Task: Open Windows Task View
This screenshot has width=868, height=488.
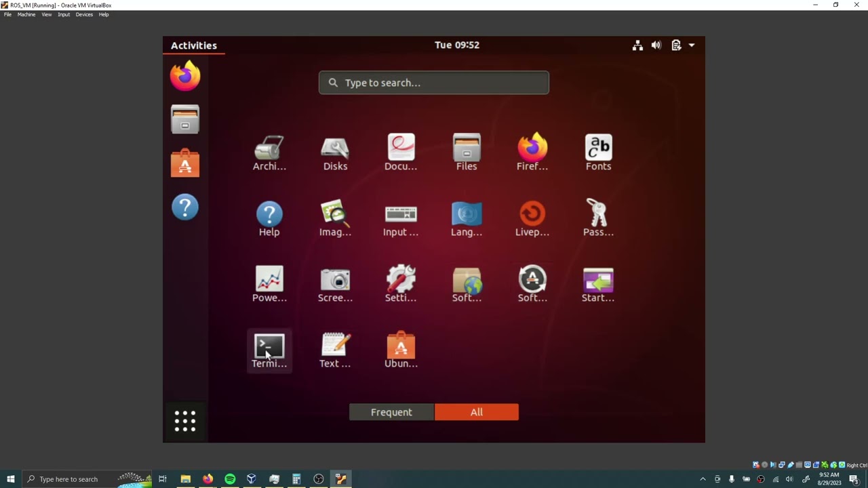Action: click(163, 479)
